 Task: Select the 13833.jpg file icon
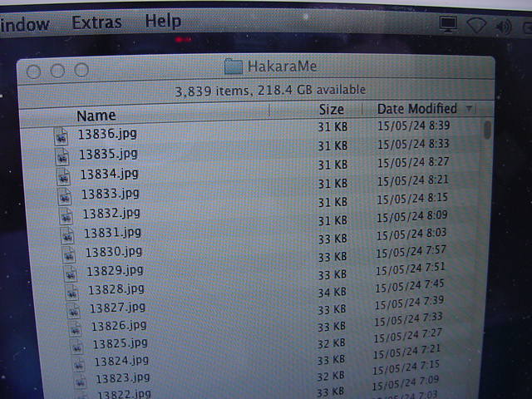tap(65, 196)
